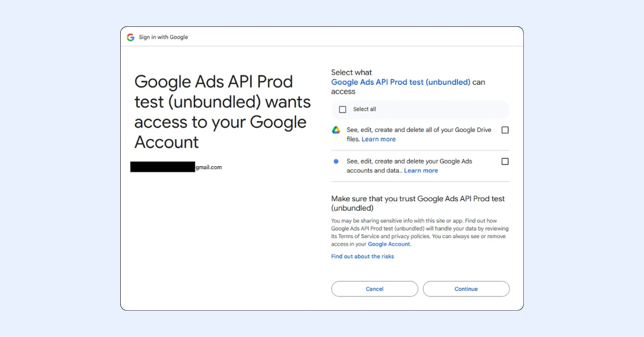Viewport: 644px width, 337px height.
Task: Click the Continue button
Action: coord(466,289)
